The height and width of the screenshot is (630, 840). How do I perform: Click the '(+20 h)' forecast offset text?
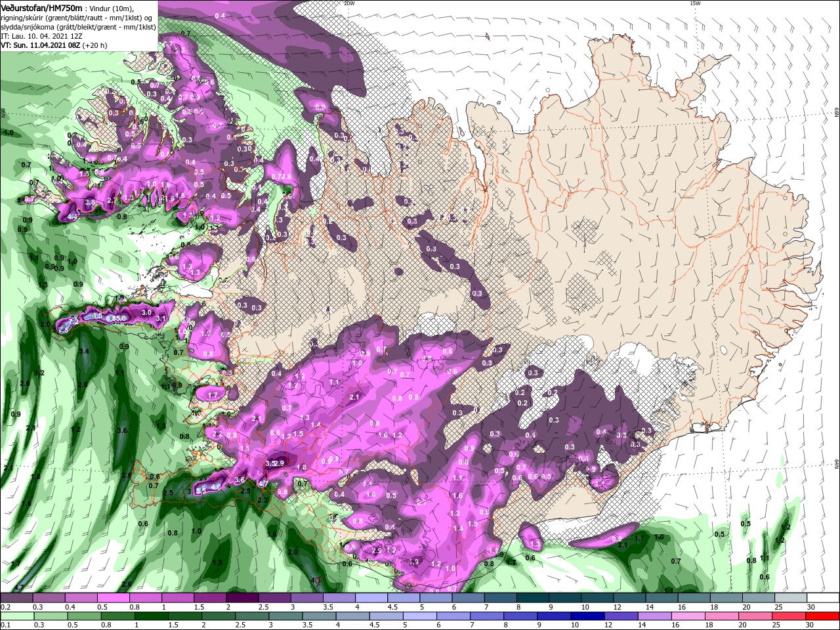(94, 45)
